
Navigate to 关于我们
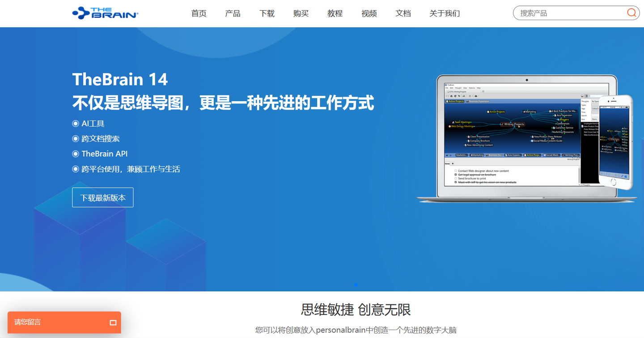coord(445,13)
